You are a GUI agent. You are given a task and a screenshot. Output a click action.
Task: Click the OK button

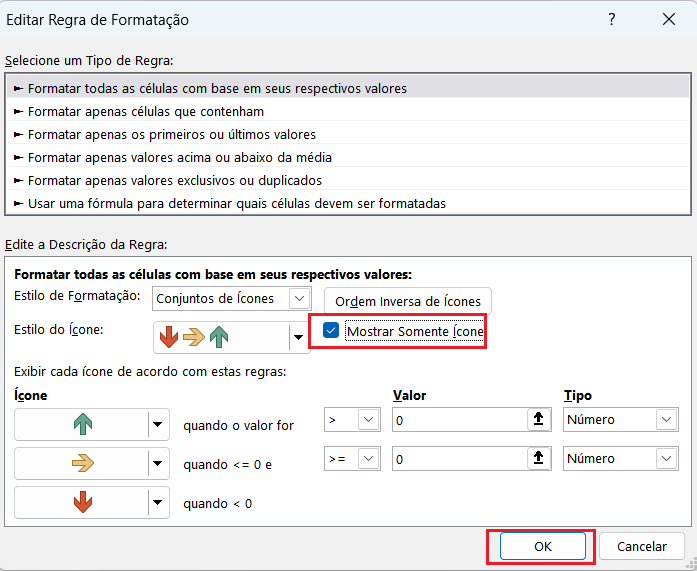542,547
